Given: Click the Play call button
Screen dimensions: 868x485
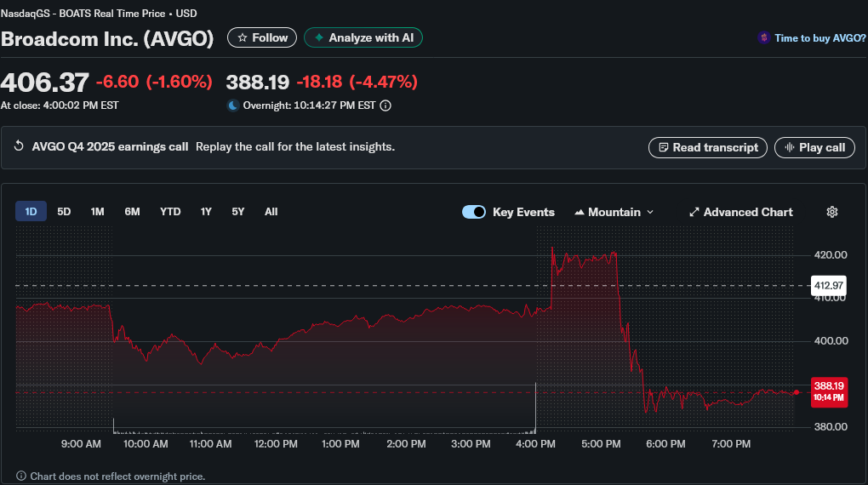Looking at the screenshot, I should (814, 148).
